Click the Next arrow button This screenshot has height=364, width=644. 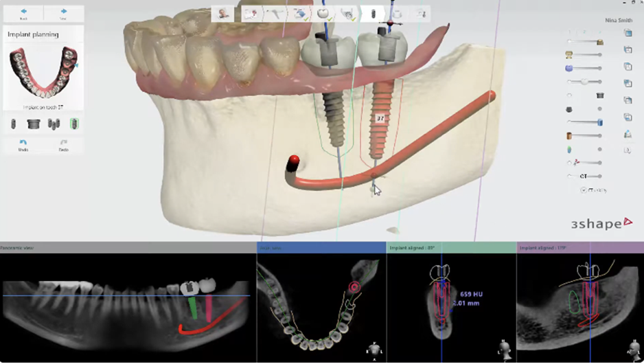click(63, 13)
